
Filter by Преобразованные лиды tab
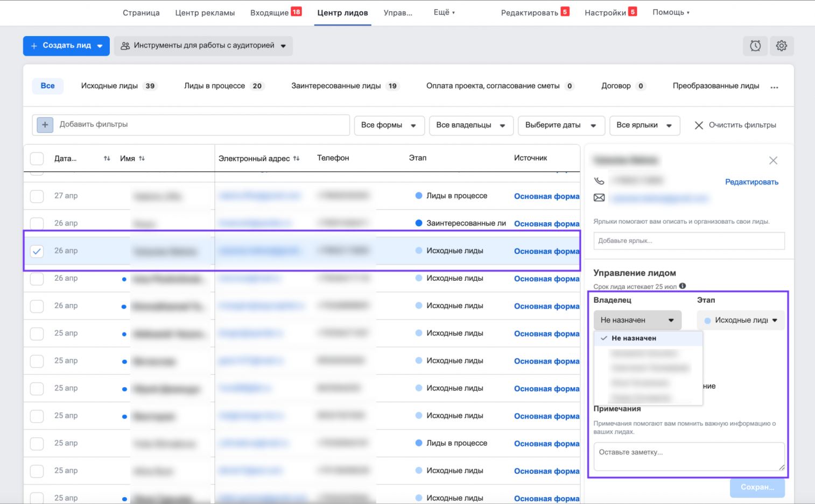716,86
